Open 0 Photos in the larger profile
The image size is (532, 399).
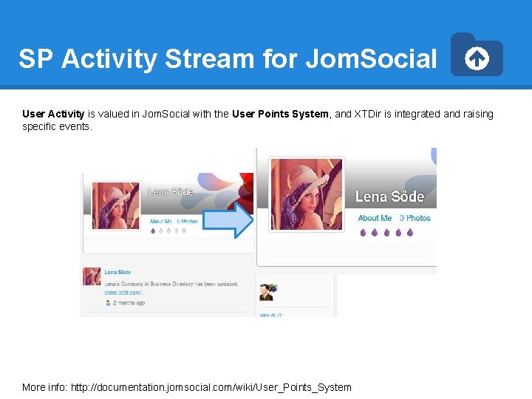pyautogui.click(x=415, y=218)
